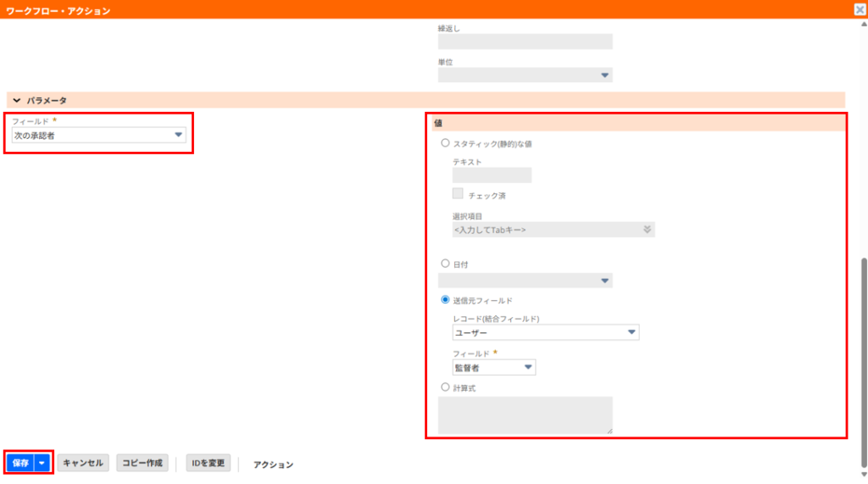The height and width of the screenshot is (484, 868).
Task: Open the 保存 button's arrow menu
Action: pyautogui.click(x=42, y=463)
